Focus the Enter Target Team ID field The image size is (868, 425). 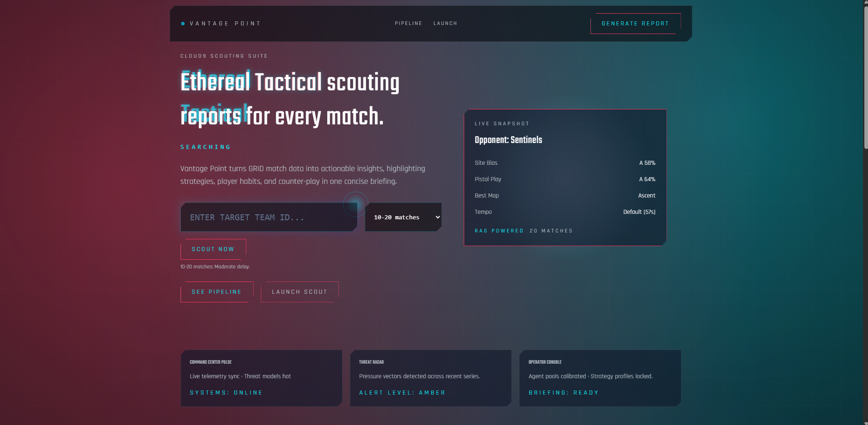tap(269, 217)
